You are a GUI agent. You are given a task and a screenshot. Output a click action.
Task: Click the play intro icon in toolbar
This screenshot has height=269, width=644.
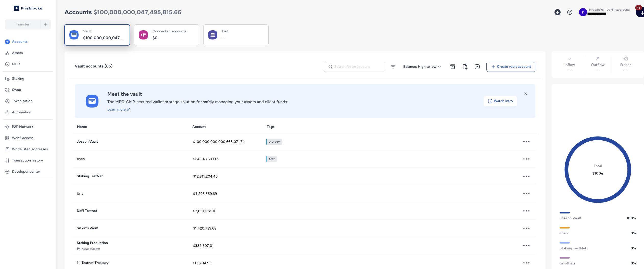pos(477,67)
